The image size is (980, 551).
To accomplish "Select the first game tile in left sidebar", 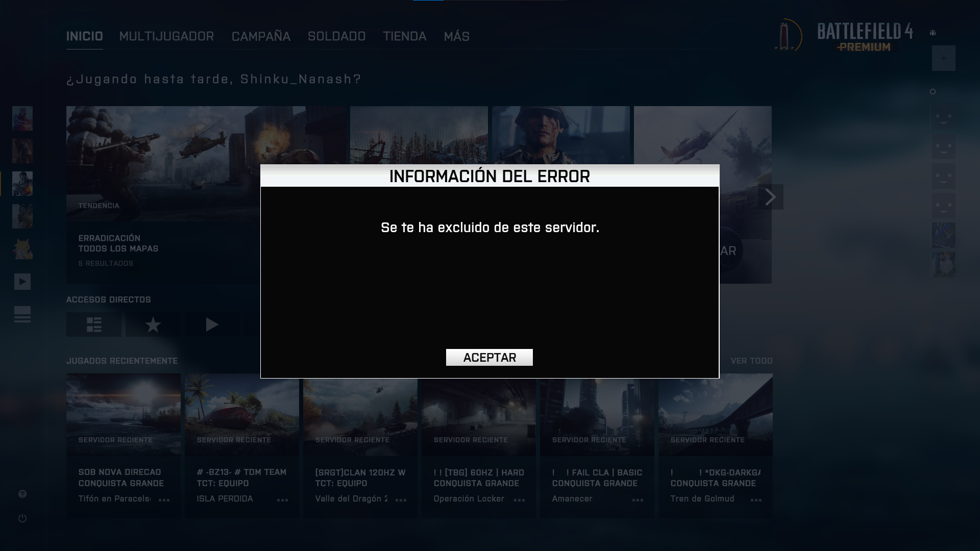I will 22,118.
